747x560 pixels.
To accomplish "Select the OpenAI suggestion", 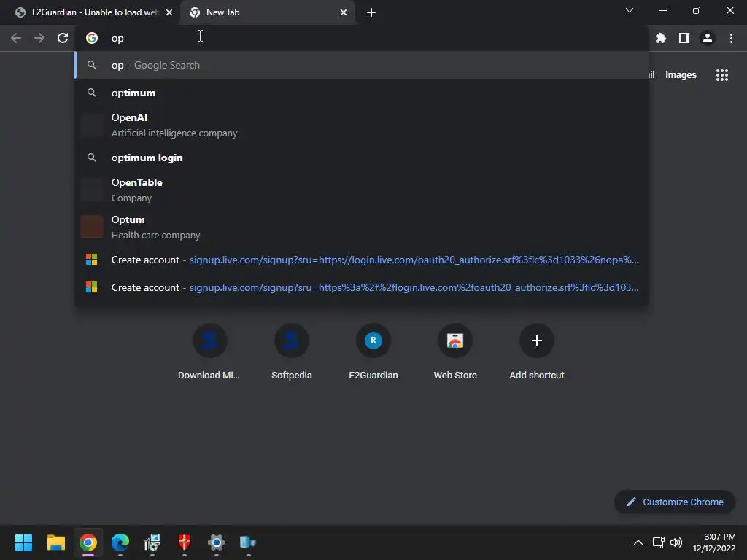I will 362,125.
